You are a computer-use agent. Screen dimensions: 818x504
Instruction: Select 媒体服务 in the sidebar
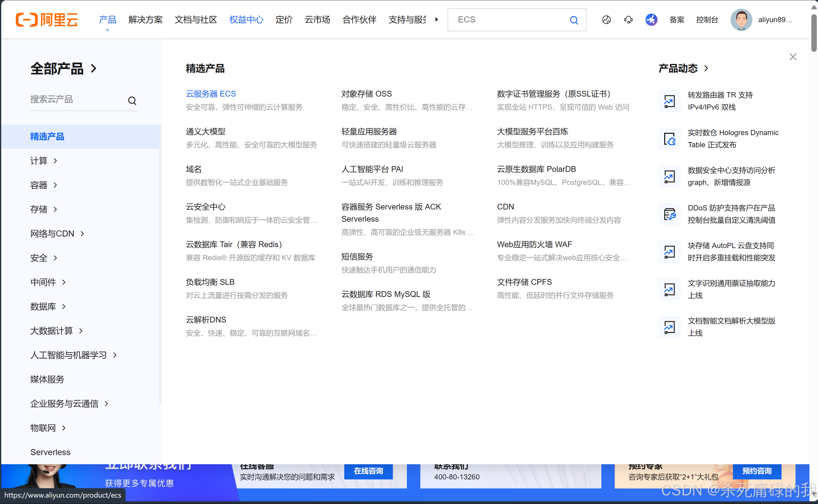[x=47, y=380]
